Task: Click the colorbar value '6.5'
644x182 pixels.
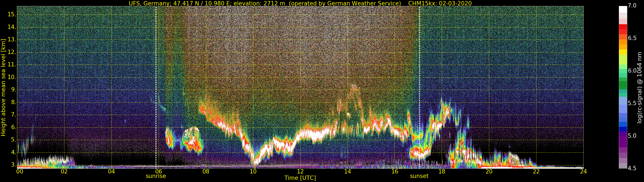Action: [632, 38]
